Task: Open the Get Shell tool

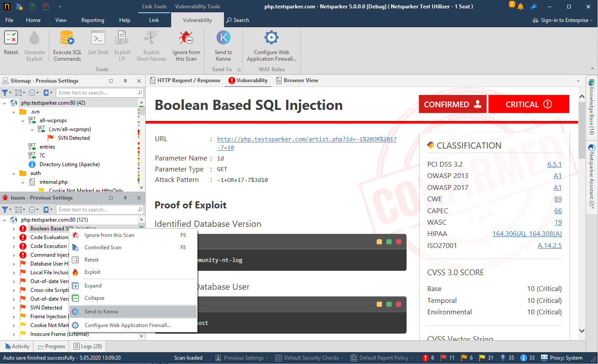Action: click(x=98, y=44)
